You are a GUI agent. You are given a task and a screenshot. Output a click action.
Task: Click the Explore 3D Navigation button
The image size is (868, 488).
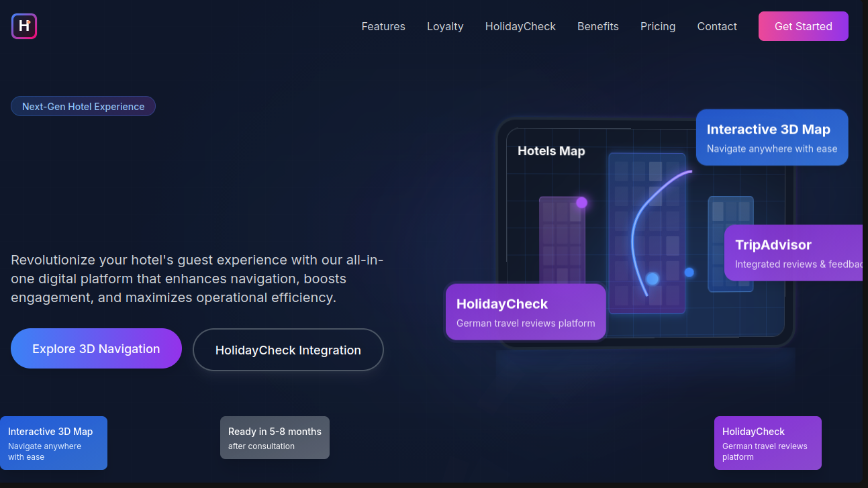coord(96,348)
